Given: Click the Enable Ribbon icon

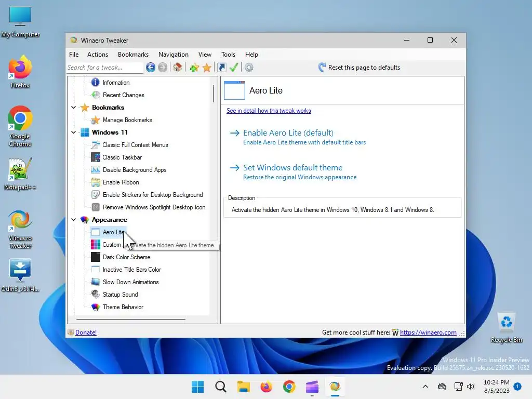Looking at the screenshot, I should click(96, 182).
